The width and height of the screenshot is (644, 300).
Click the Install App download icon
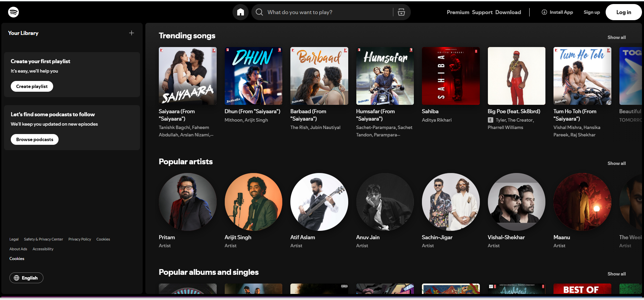coord(544,12)
